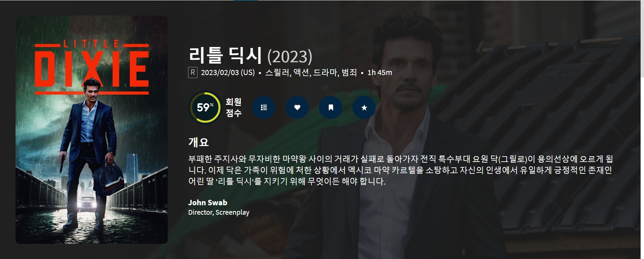Select the 스릴러 genre link
Screen dimensions: 644x259
point(277,72)
